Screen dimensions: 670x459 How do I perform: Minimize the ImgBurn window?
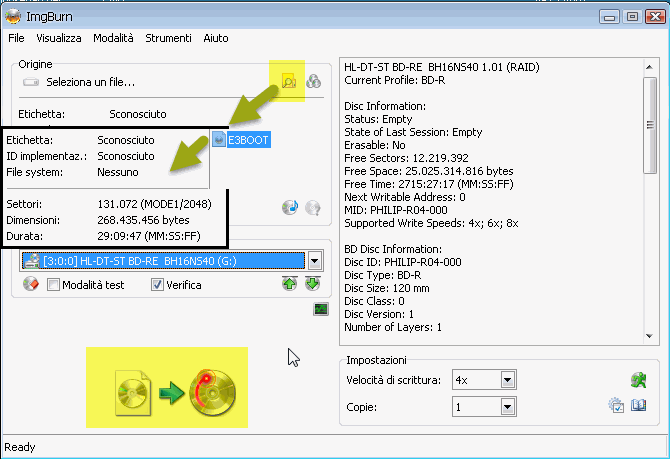(609, 17)
